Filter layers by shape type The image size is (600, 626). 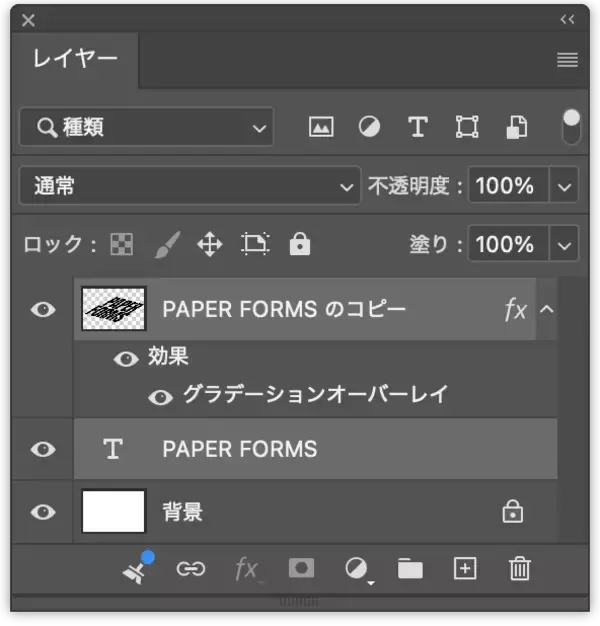pyautogui.click(x=467, y=127)
